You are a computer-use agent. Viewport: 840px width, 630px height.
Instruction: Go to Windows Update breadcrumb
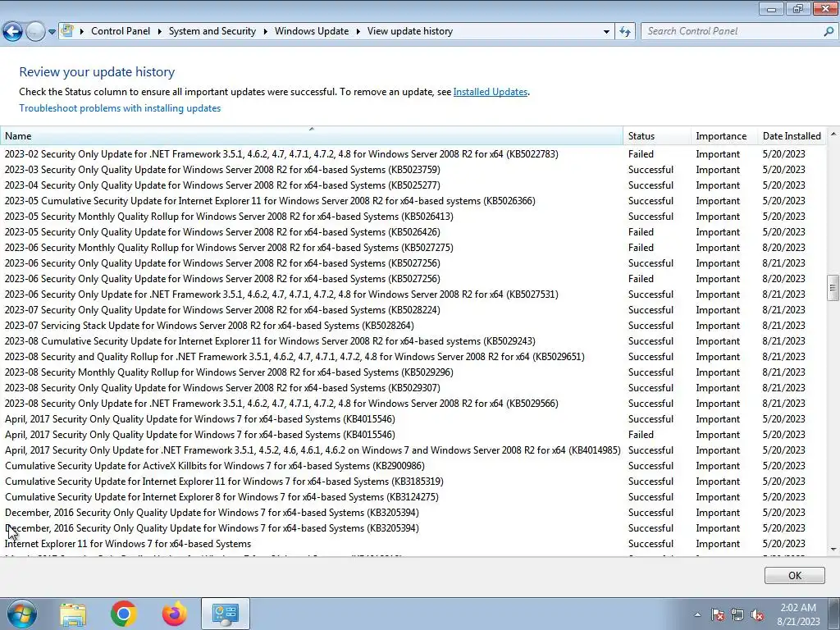point(312,31)
